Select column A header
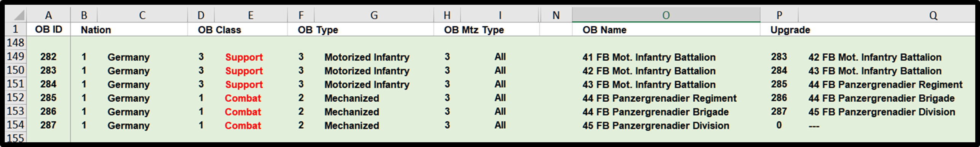 click(48, 15)
